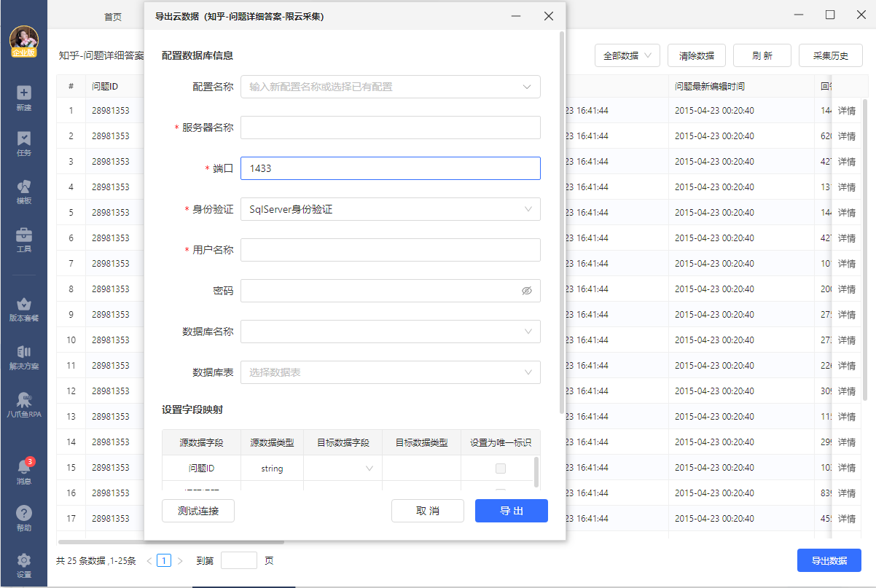Switch to the 首页 tab
Viewport: 876px width, 588px height.
[x=113, y=17]
